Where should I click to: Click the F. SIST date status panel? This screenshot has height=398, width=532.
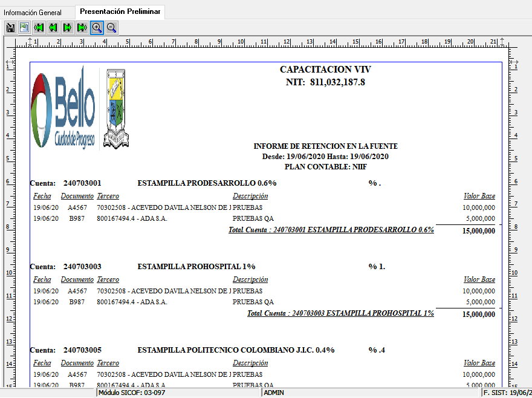tap(506, 393)
